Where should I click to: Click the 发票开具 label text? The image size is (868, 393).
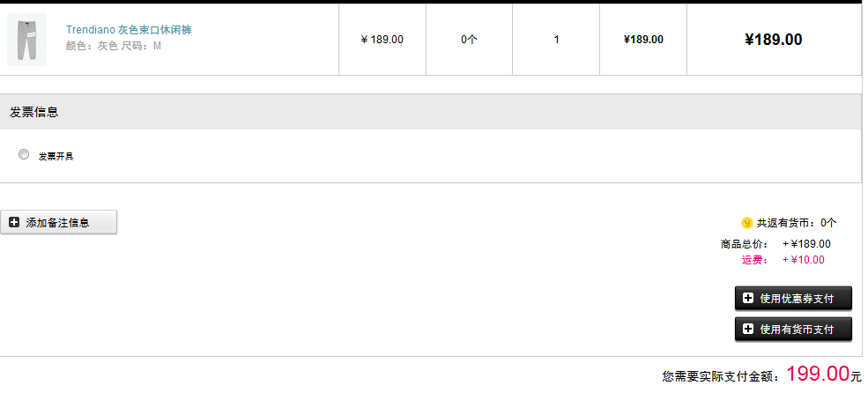pos(56,157)
